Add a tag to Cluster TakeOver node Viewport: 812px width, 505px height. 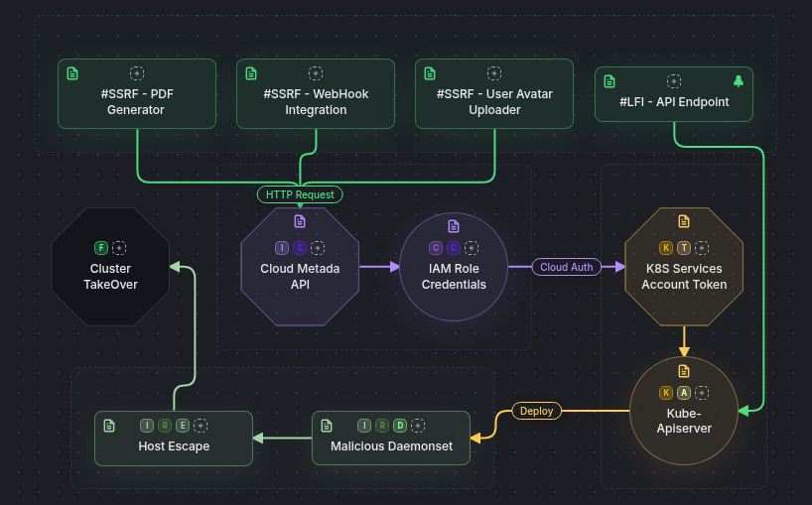click(x=119, y=248)
